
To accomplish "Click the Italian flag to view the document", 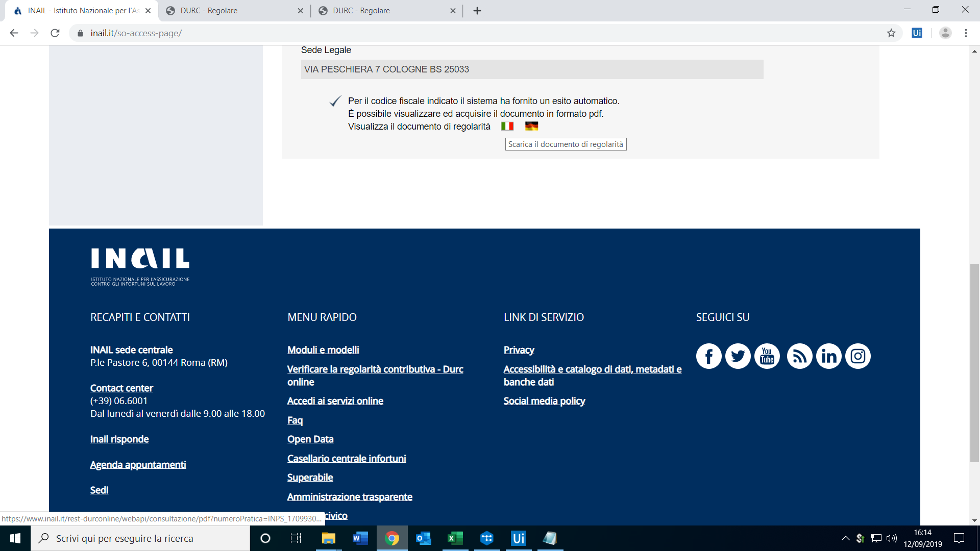I will pyautogui.click(x=507, y=126).
